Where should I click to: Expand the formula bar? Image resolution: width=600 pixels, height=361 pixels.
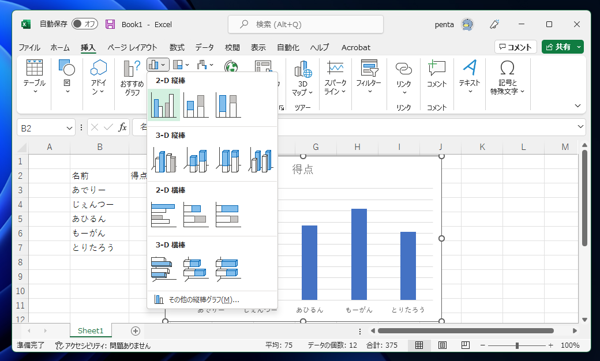pyautogui.click(x=580, y=126)
